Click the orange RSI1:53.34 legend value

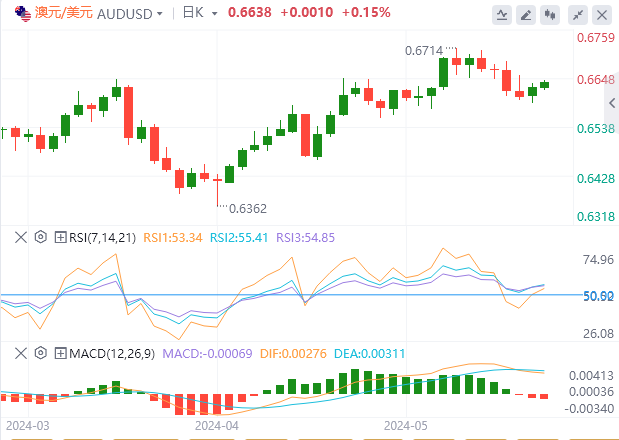173,237
